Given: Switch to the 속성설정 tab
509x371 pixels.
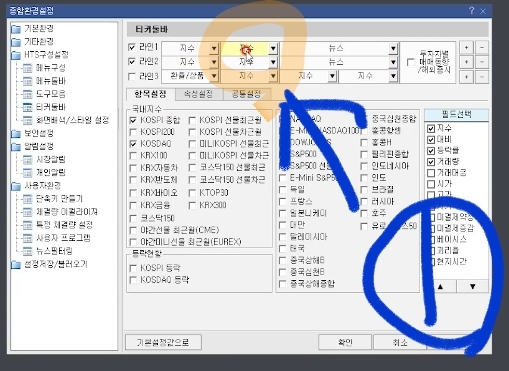Looking at the screenshot, I should [x=199, y=94].
